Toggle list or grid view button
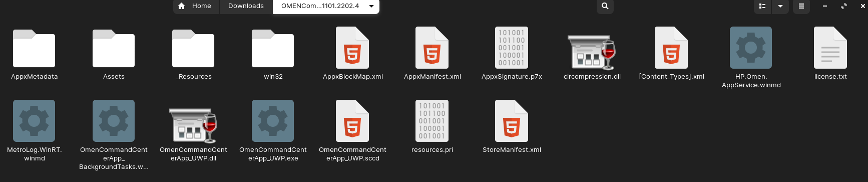868x182 pixels. pos(762,6)
